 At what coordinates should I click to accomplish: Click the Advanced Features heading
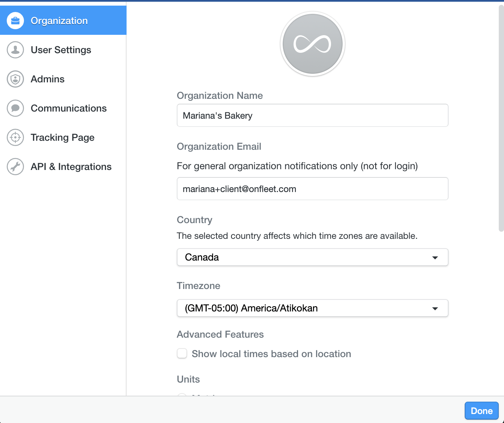pos(220,334)
